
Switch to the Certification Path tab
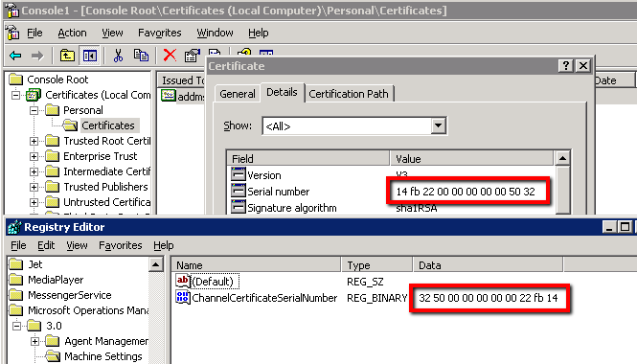pyautogui.click(x=349, y=94)
